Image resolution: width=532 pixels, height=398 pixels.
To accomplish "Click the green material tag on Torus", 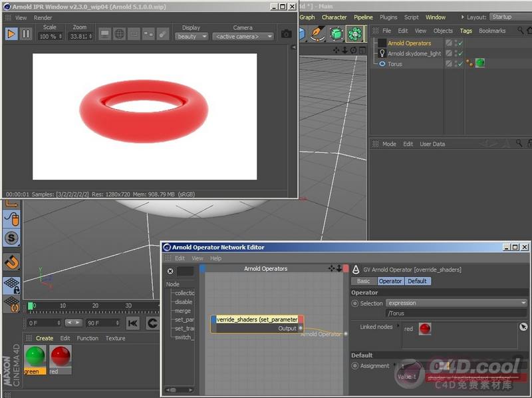I will click(480, 63).
